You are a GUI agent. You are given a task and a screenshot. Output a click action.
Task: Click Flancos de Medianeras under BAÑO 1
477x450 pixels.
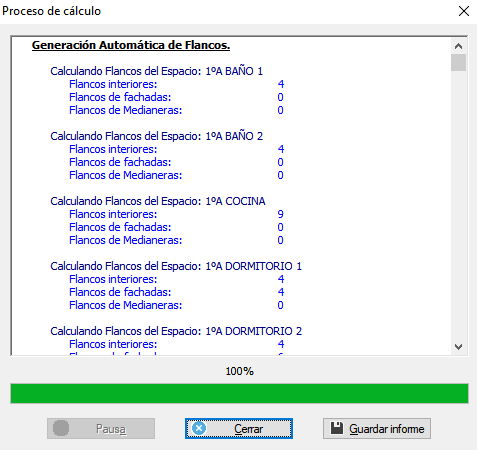click(x=126, y=110)
